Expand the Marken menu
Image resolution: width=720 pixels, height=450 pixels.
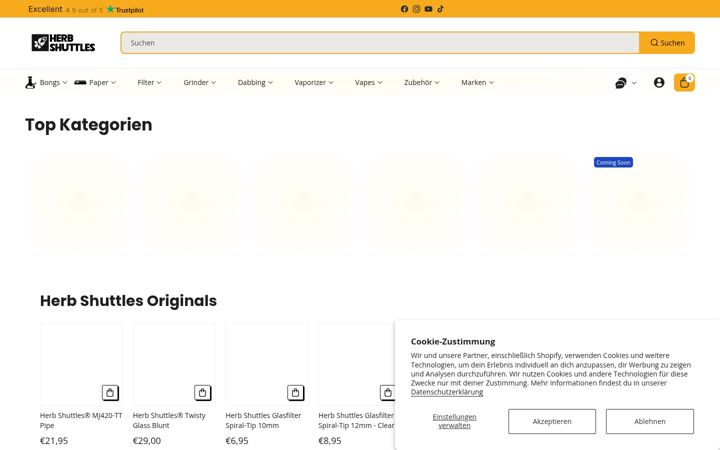[477, 82]
